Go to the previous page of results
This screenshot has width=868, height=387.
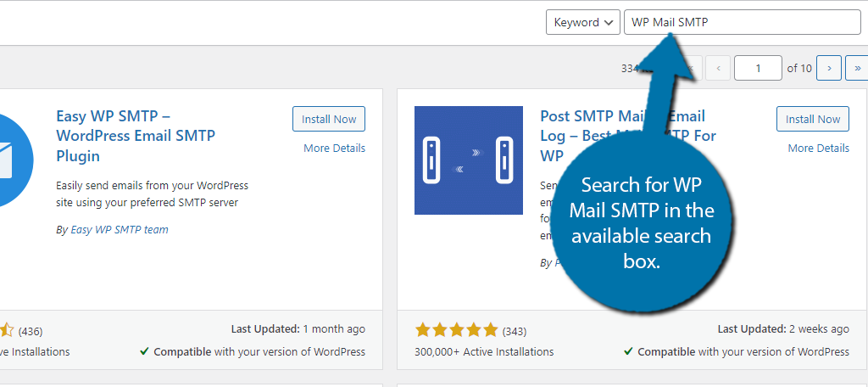coord(718,68)
